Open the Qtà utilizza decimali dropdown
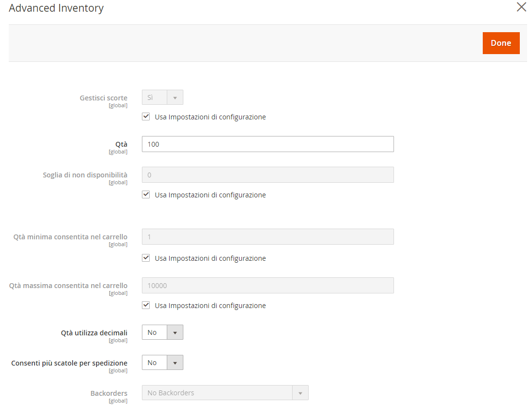 coord(162,332)
